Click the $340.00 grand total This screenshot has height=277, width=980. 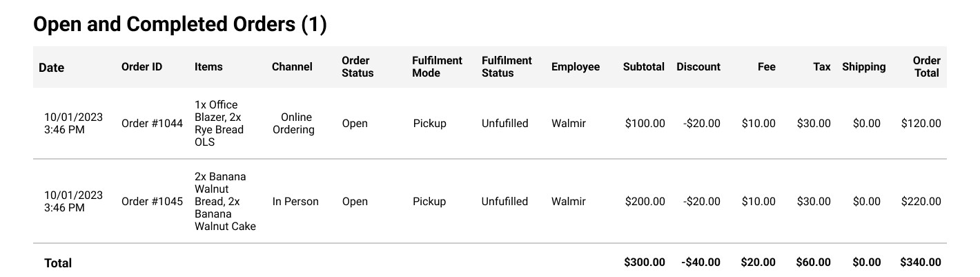click(x=921, y=262)
